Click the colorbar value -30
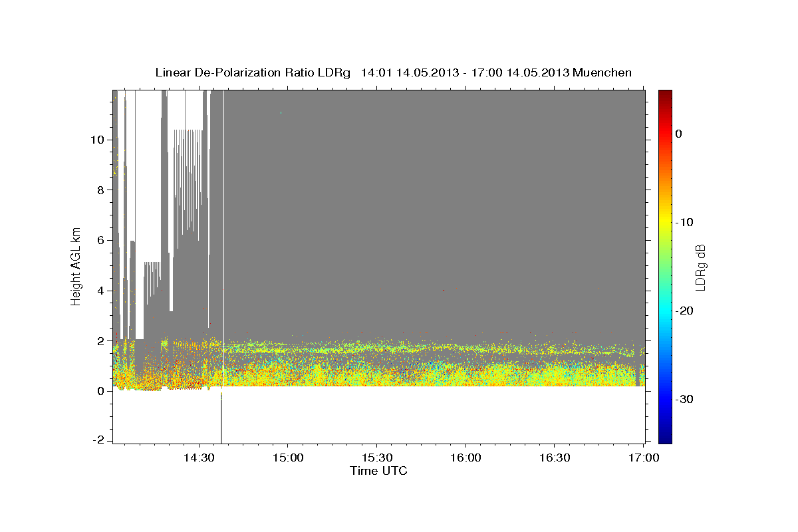 (684, 399)
